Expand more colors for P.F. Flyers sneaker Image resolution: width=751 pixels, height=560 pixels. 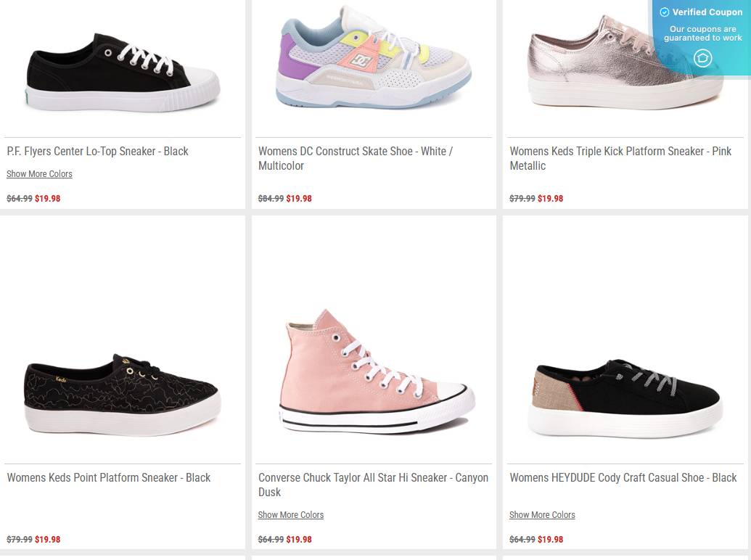click(39, 173)
